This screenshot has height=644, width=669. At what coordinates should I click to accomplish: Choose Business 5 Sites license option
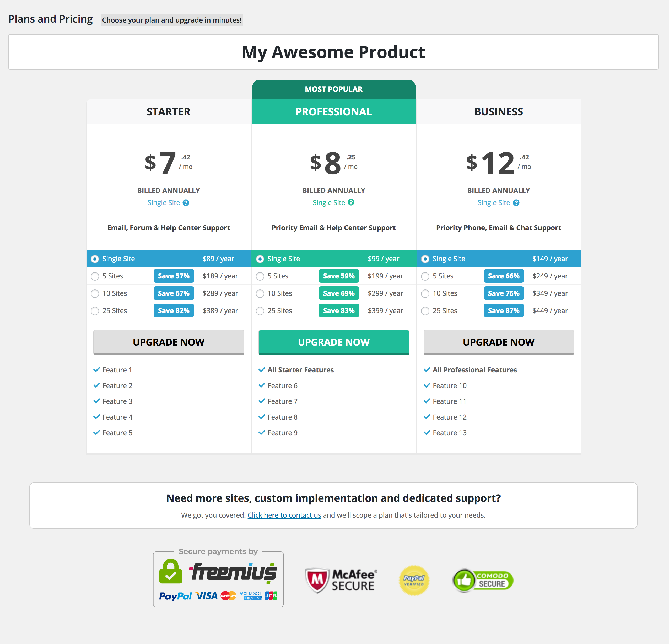[x=425, y=276]
